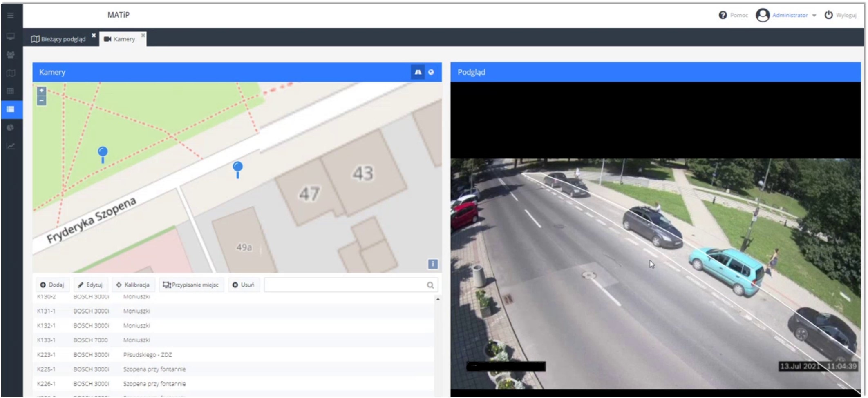Open the Kalibracja button

click(x=133, y=285)
